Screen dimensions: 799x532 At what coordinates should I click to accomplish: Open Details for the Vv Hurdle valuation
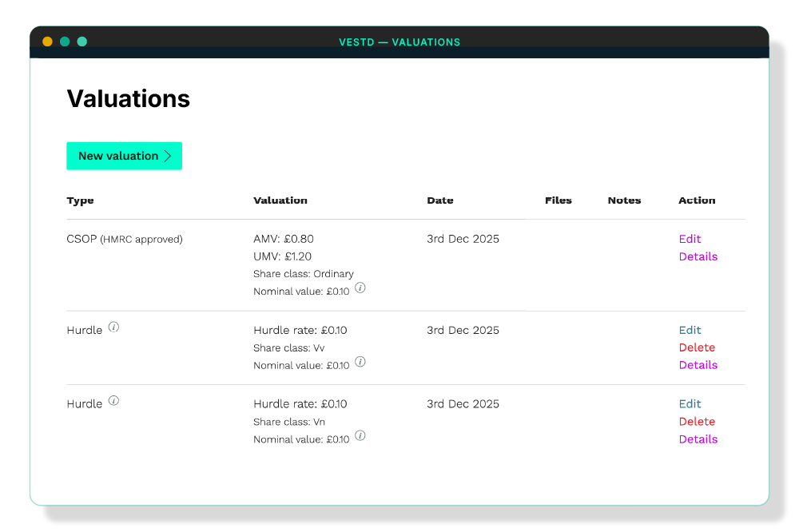pyautogui.click(x=698, y=365)
